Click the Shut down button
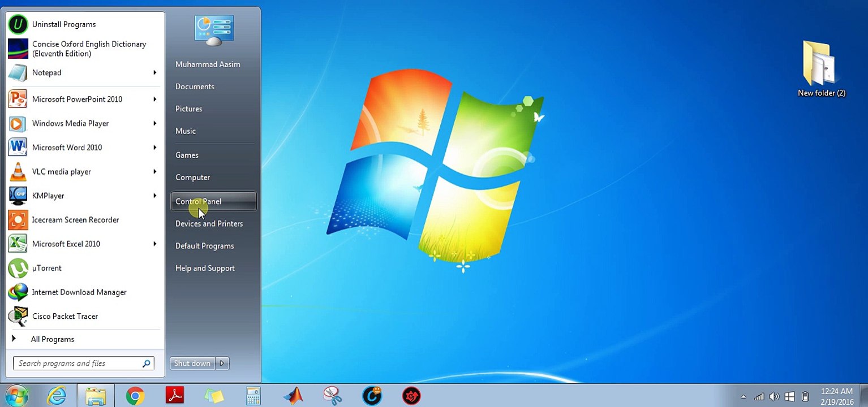Viewport: 868px width, 407px height. 192,363
